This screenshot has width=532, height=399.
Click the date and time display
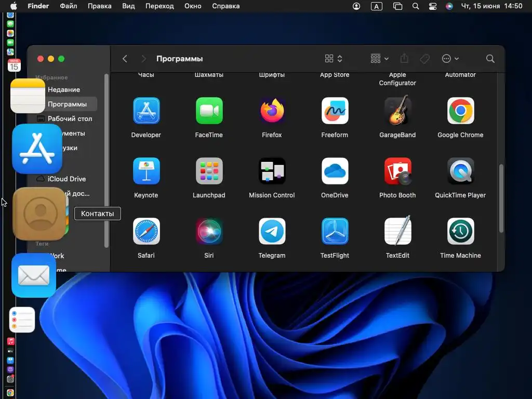pos(491,6)
